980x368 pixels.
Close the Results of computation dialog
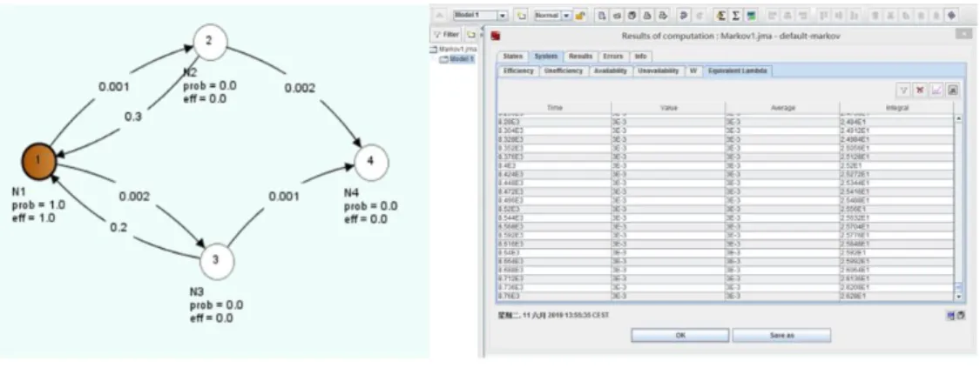coord(963,34)
